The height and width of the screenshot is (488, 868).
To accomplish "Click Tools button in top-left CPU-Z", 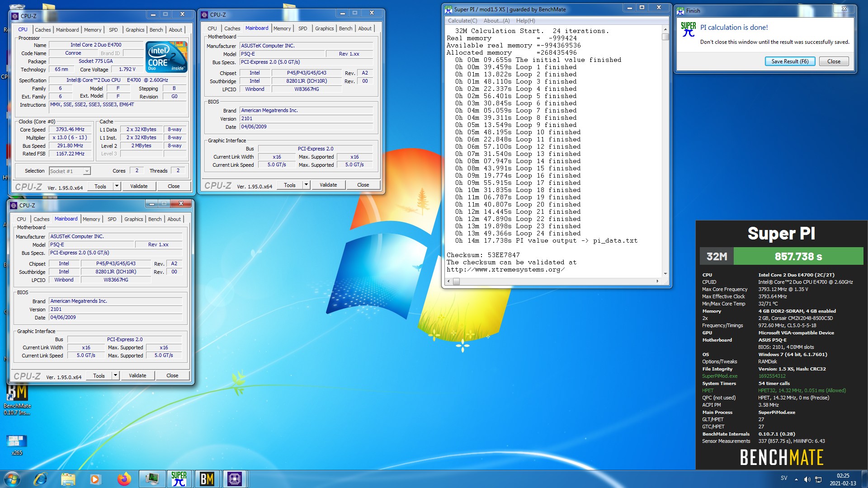I will pyautogui.click(x=100, y=186).
